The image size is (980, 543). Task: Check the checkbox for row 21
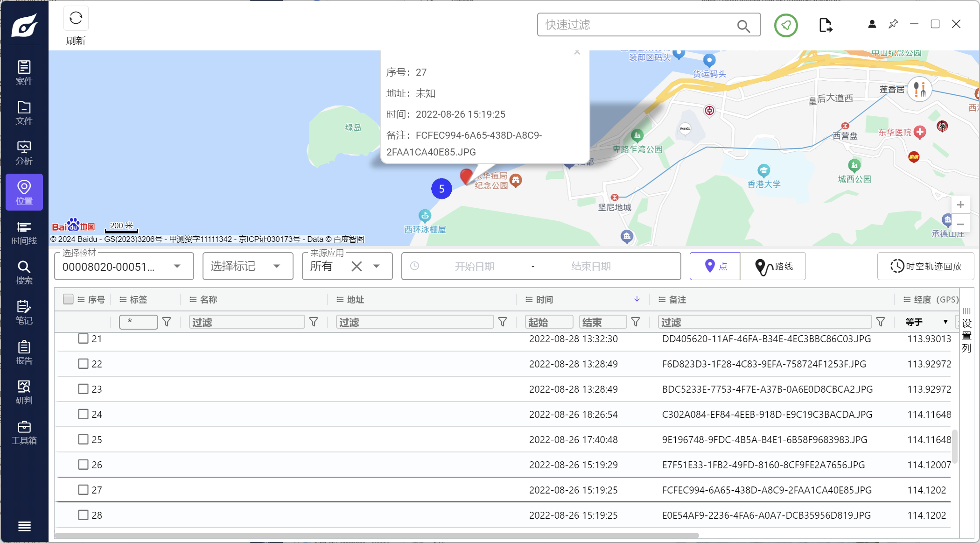[83, 338]
